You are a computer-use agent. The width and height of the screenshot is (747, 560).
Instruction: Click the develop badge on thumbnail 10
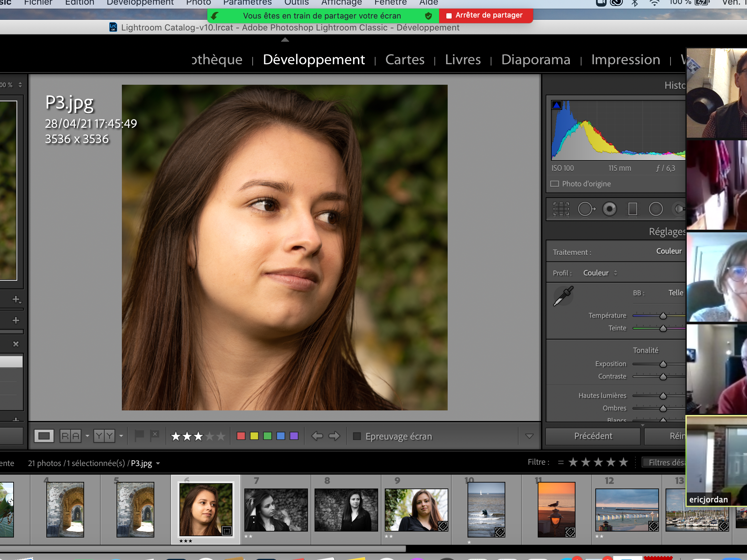click(x=500, y=532)
